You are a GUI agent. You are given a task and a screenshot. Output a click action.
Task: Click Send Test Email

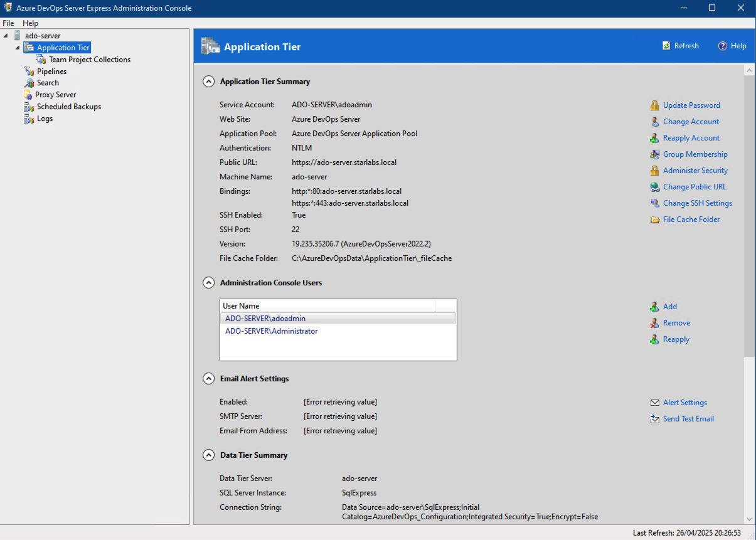(688, 418)
